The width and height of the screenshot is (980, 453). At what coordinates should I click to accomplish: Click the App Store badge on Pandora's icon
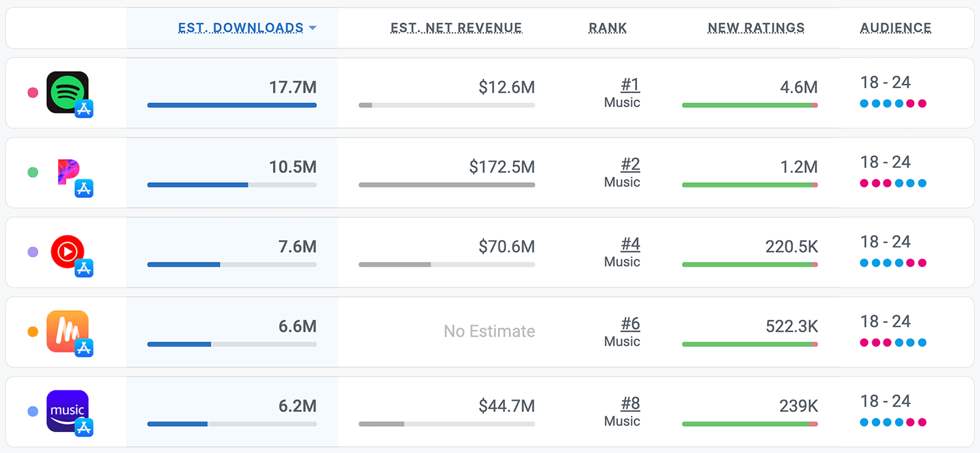pyautogui.click(x=84, y=189)
